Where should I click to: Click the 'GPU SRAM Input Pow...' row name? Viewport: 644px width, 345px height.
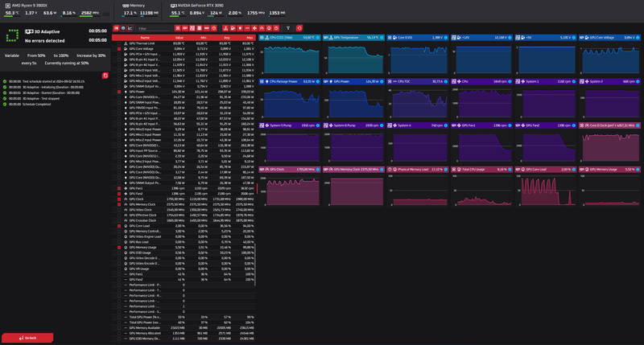145,103
